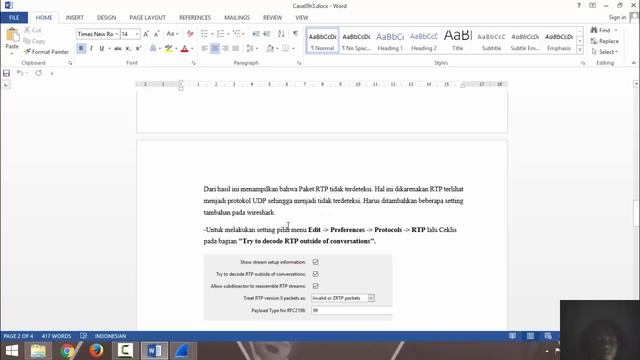Open Wireshark from the taskbar
Image resolution: width=640 pixels, height=360 pixels.
pos(182,351)
